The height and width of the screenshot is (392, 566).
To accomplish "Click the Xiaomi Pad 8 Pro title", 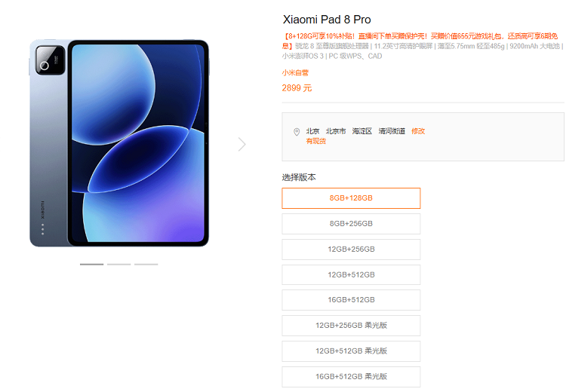I will coord(327,20).
